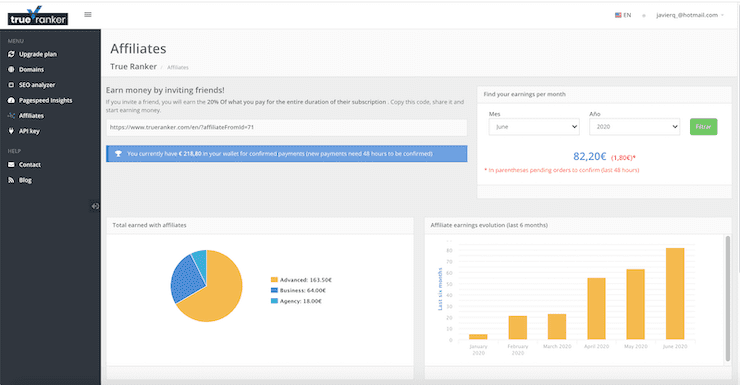The image size is (740, 385).
Task: Switch language via EN flag menu
Action: tap(623, 15)
